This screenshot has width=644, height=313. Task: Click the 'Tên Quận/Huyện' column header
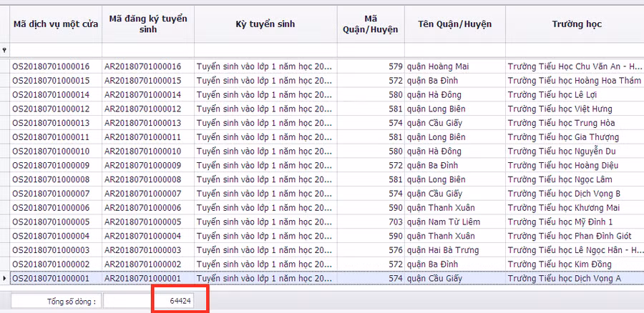[454, 24]
